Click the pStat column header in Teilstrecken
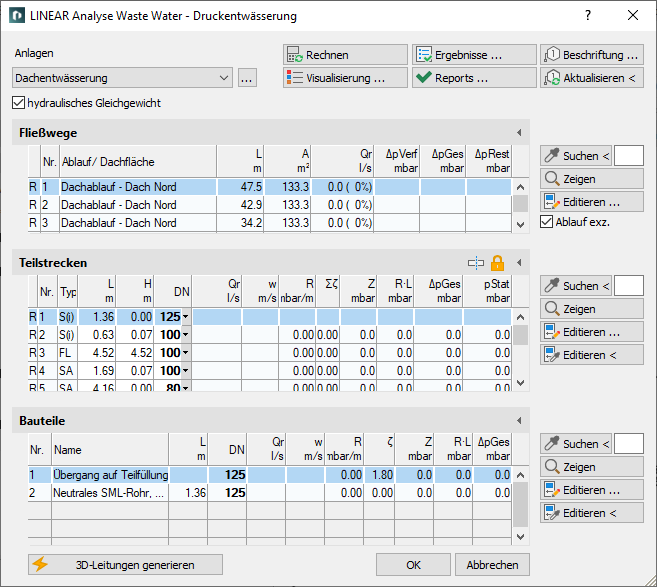 (x=487, y=291)
